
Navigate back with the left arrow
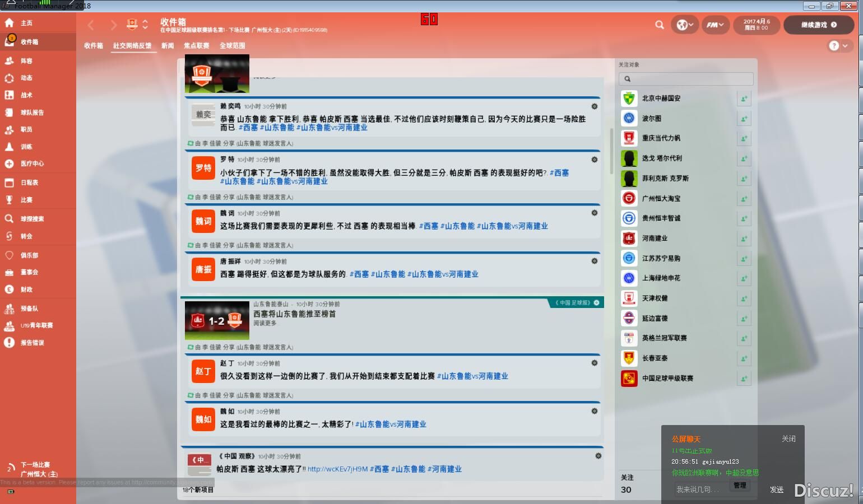tap(91, 25)
